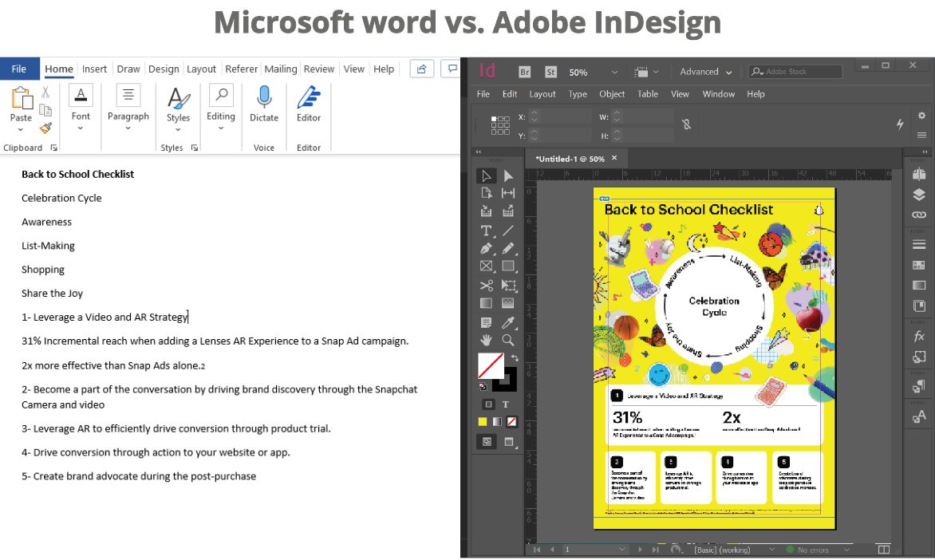Open the Design tab in Word
The height and width of the screenshot is (560, 935).
click(x=164, y=69)
